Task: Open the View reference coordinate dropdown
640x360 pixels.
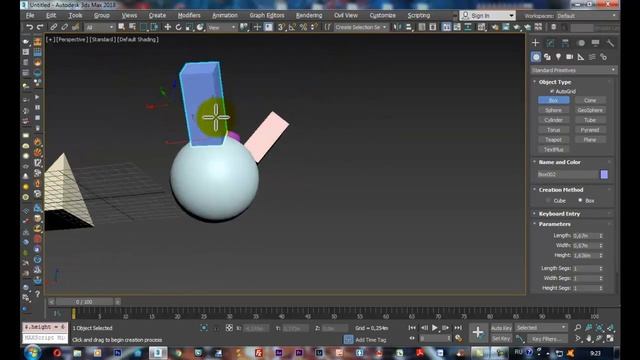Action: [222, 27]
